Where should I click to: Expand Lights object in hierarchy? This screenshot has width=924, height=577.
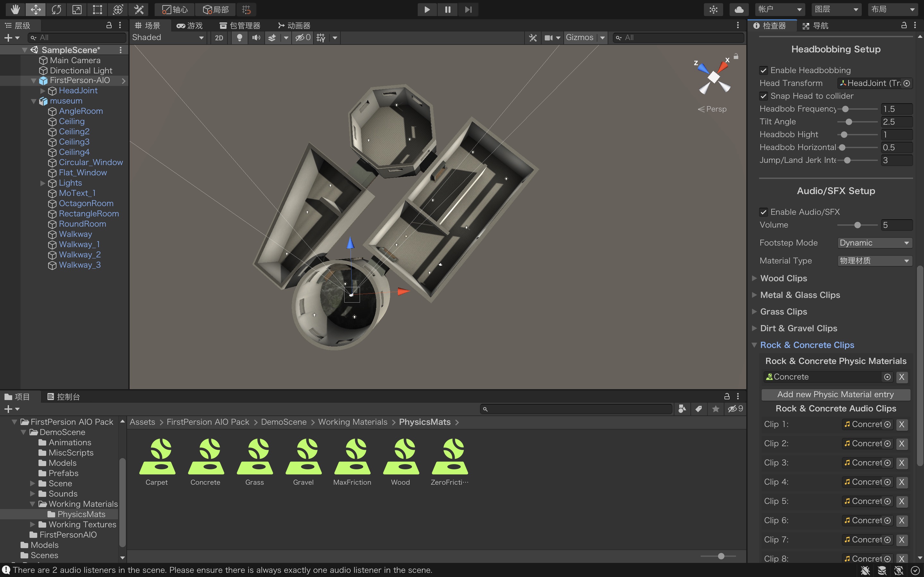click(43, 183)
